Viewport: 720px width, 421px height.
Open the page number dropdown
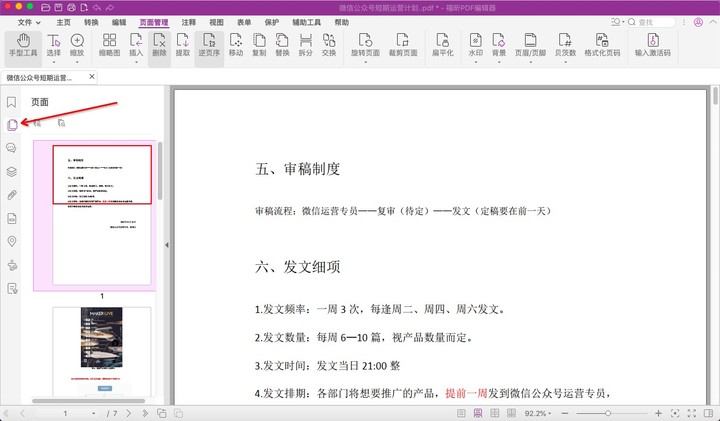pos(93,413)
